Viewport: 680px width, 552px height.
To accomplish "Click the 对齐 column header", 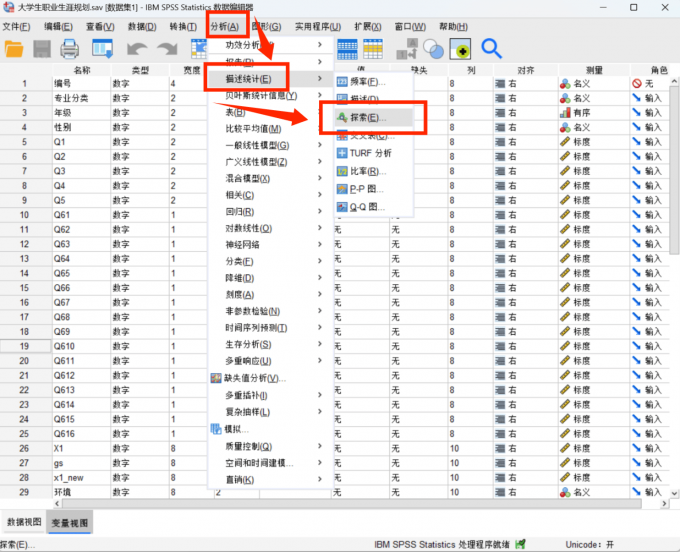I will (526, 70).
